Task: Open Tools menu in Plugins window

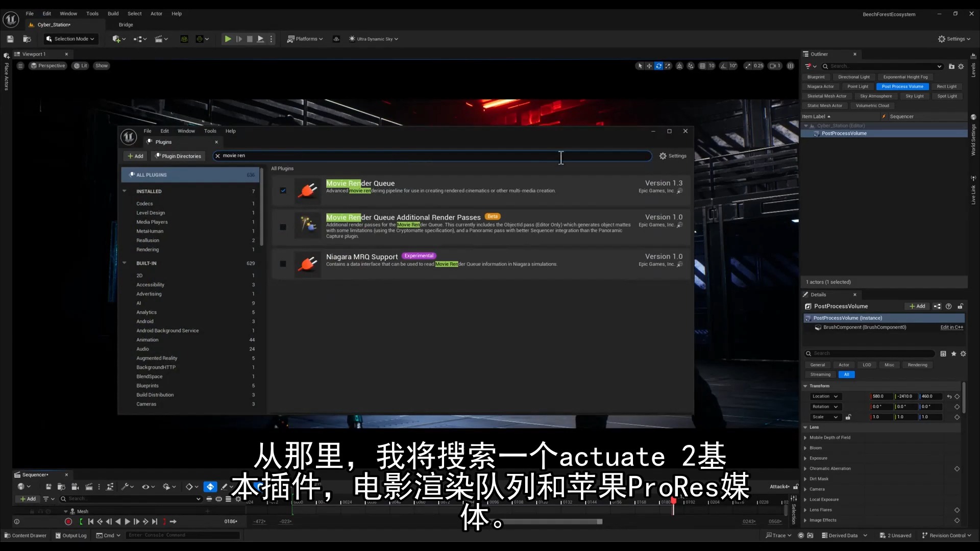Action: (x=210, y=131)
